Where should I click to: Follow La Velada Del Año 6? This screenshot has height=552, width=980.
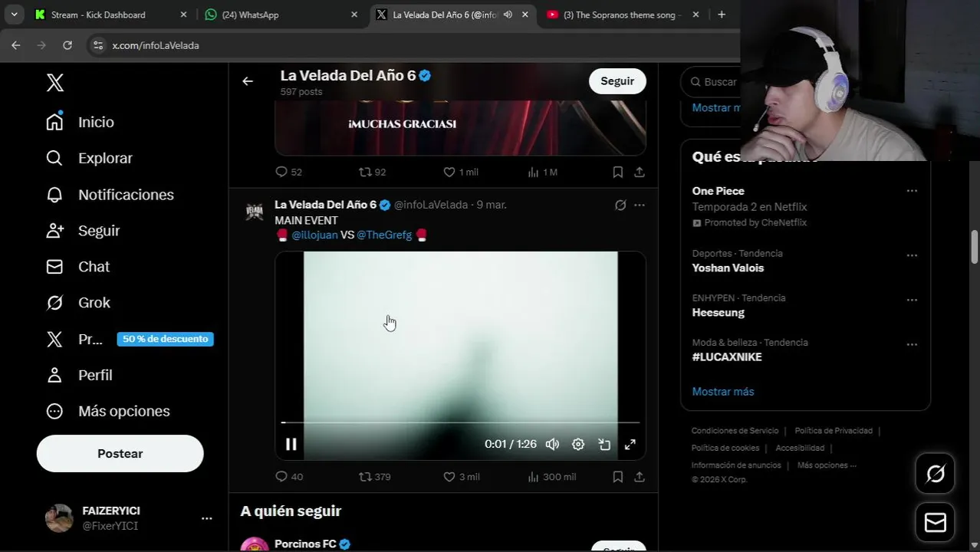(617, 81)
